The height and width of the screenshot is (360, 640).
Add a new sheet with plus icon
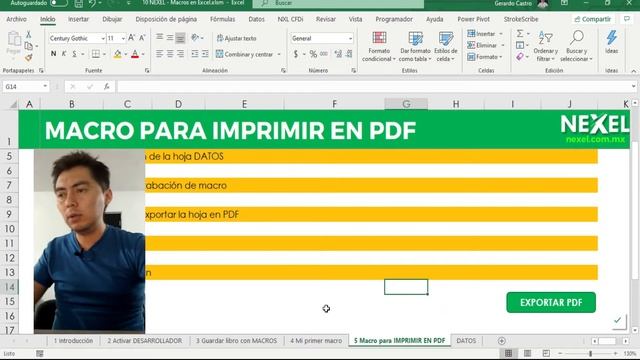click(x=502, y=341)
